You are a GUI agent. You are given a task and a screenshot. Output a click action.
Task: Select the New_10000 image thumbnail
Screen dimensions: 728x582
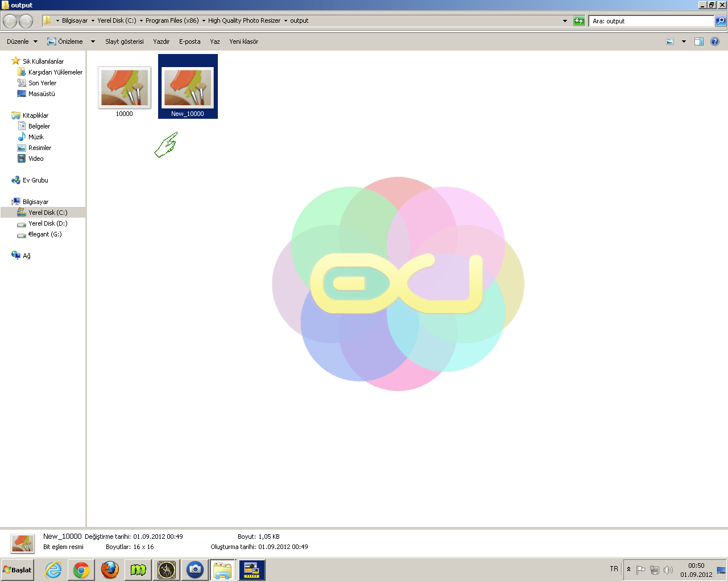tap(188, 86)
